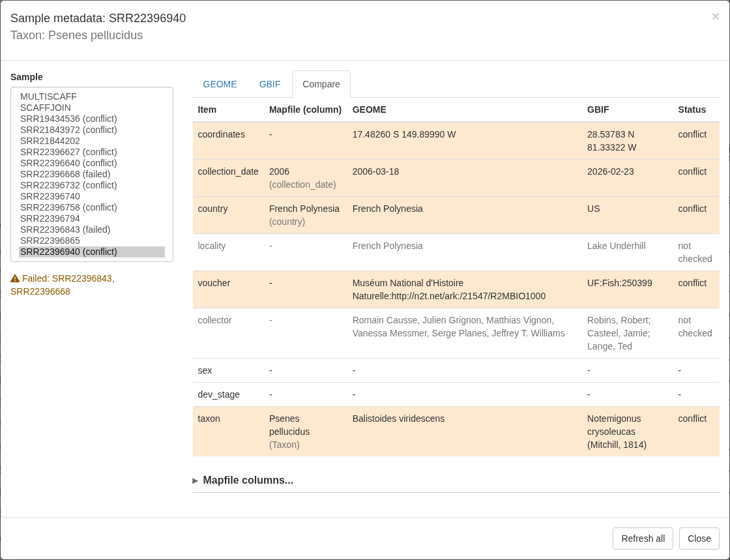Select sample SRR22396843 (failed)

click(x=92, y=229)
